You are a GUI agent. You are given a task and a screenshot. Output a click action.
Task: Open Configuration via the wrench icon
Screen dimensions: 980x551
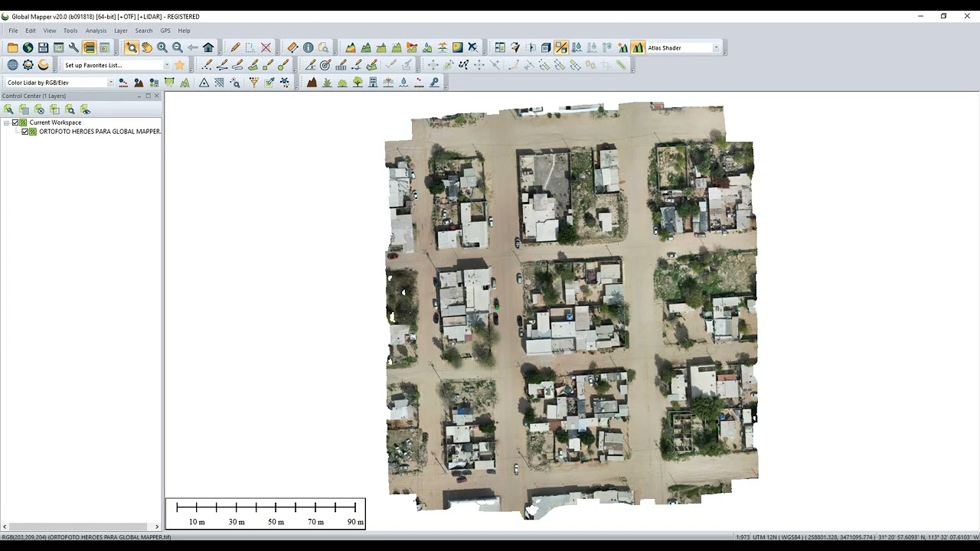click(73, 47)
